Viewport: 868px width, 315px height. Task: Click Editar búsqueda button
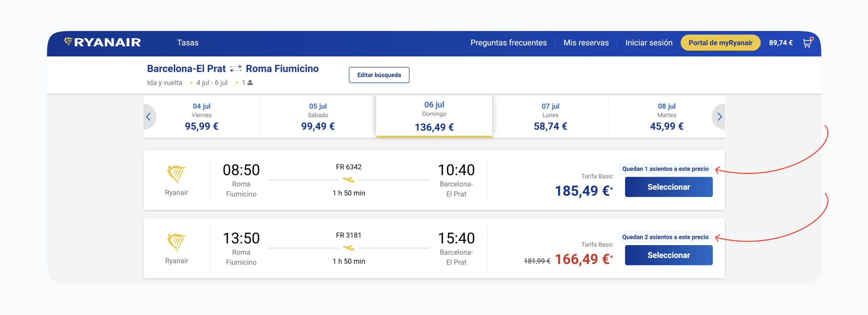coord(379,75)
